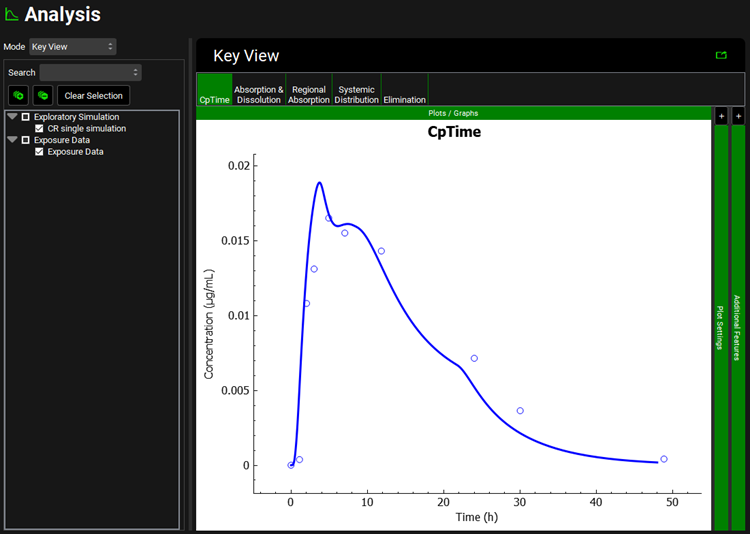Click the Analysis curve logo icon
The height and width of the screenshot is (534, 750).
click(12, 15)
